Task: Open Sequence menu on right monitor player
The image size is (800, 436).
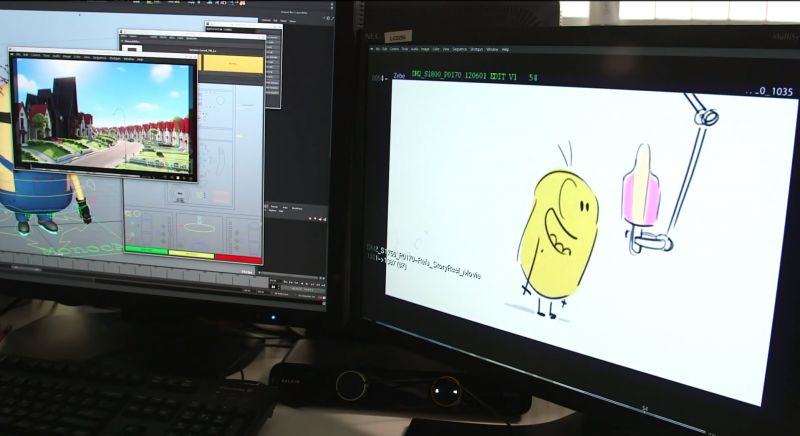Action: click(x=460, y=49)
